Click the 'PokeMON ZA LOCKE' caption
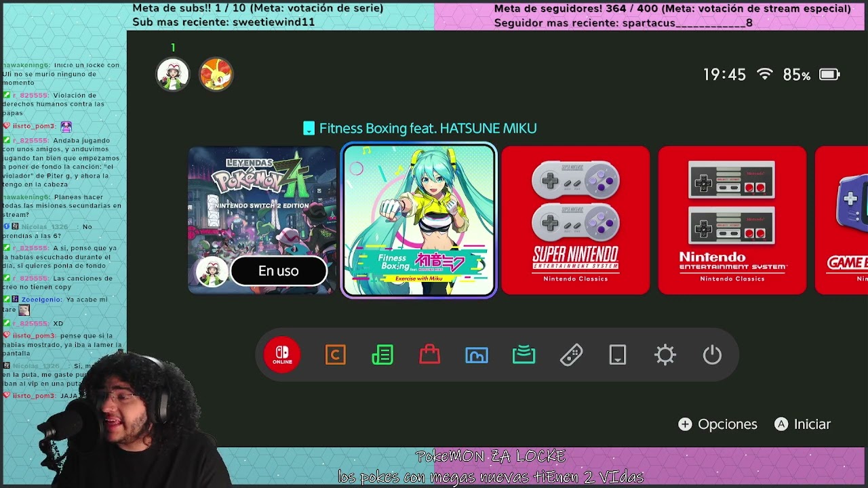This screenshot has height=488, width=868. tap(490, 456)
